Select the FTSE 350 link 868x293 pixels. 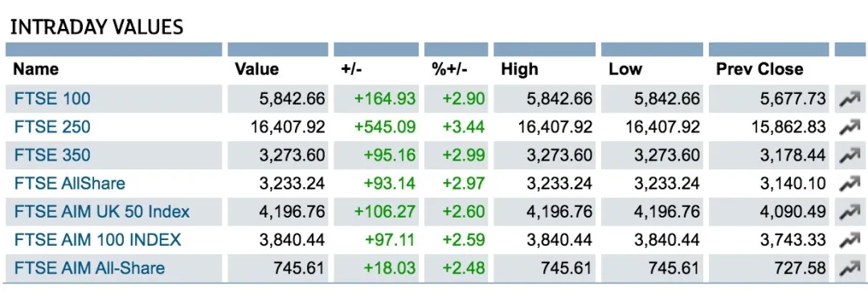(x=52, y=156)
